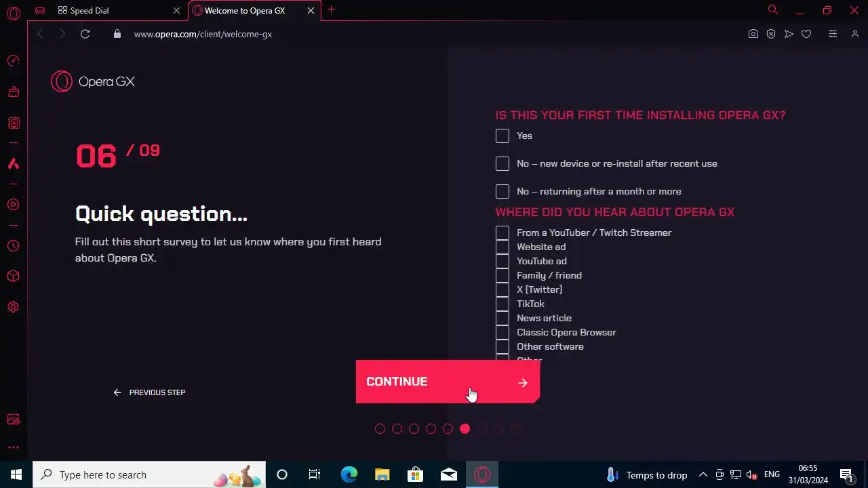Click the CONTINUE button
868x488 pixels.
[x=448, y=382]
